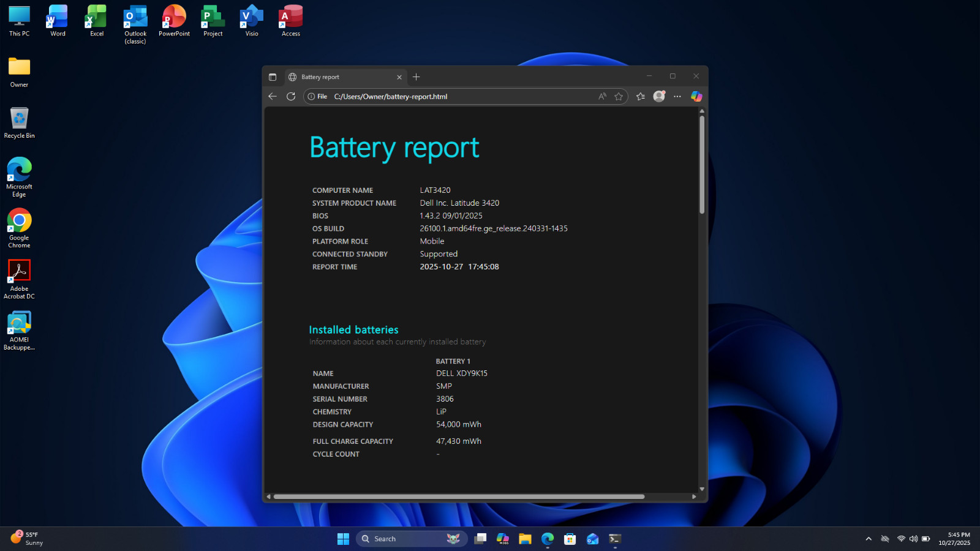Open the battery status in system tray
This screenshot has width=980, height=551.
click(x=926, y=539)
